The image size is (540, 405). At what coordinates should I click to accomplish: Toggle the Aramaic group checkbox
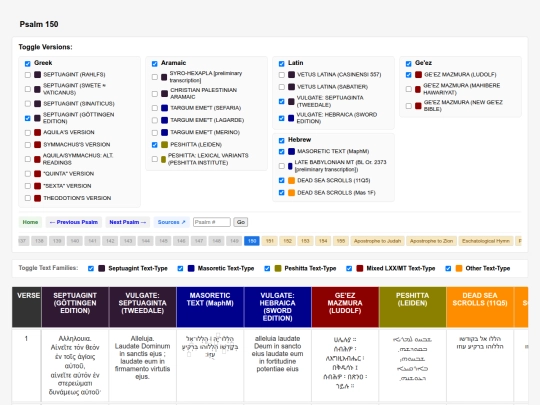[x=155, y=63]
